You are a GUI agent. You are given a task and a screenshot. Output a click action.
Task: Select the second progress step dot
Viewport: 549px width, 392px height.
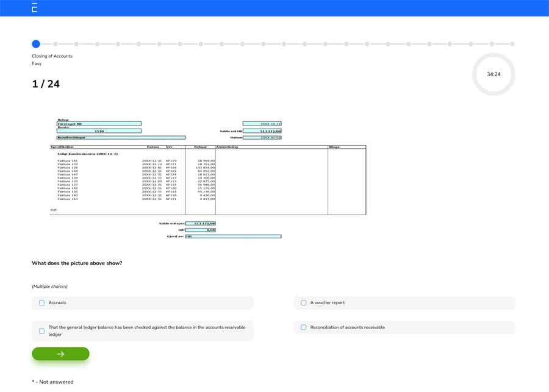tap(56, 44)
